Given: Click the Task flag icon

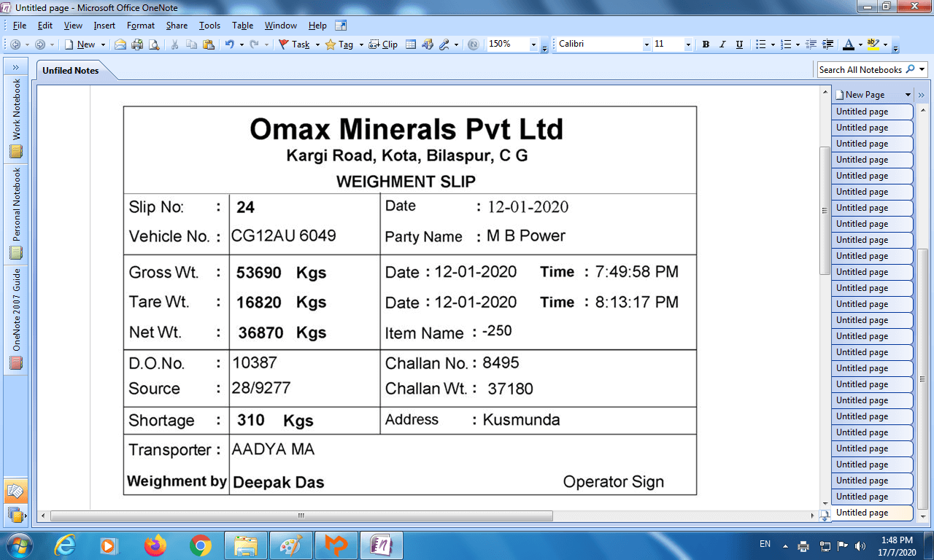Looking at the screenshot, I should tap(283, 44).
